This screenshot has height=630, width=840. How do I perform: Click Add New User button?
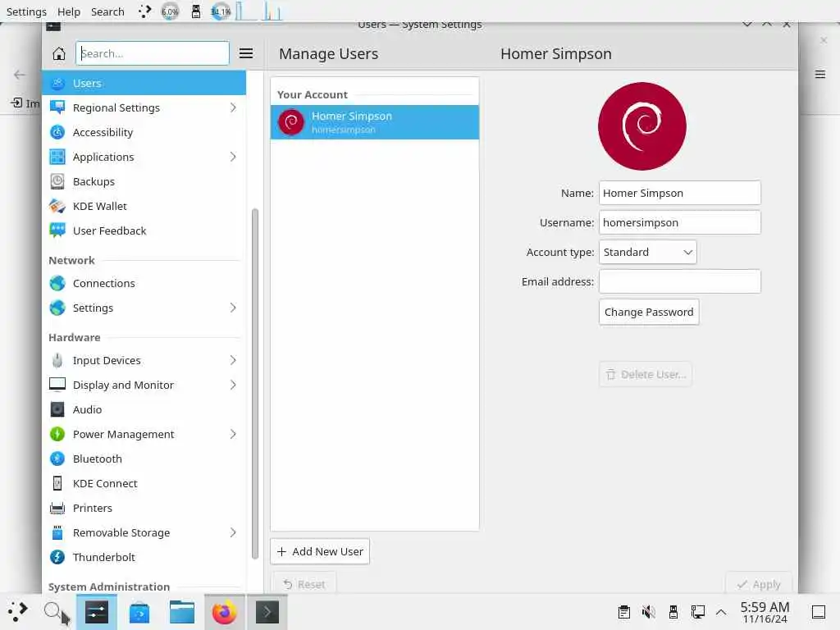[320, 552]
